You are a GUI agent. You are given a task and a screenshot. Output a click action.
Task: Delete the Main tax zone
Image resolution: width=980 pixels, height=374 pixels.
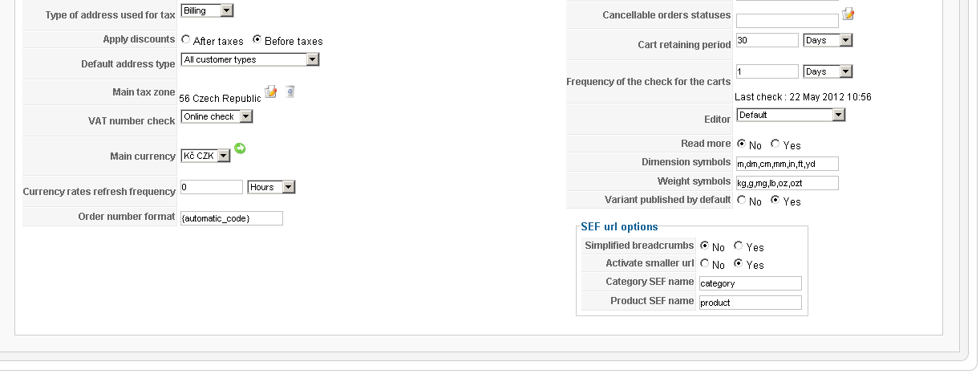[290, 91]
